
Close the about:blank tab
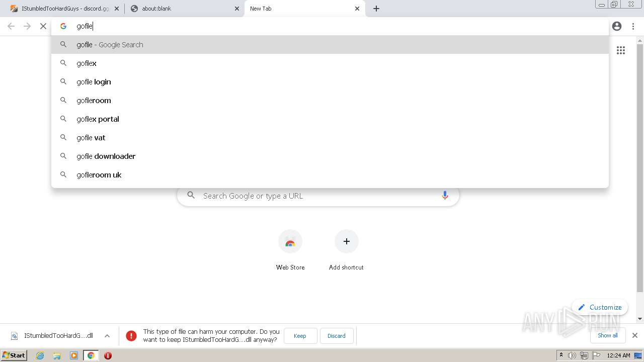[237, 9]
